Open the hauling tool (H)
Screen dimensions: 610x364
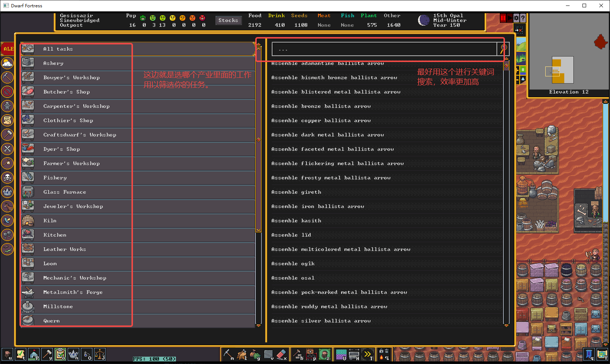click(354, 355)
